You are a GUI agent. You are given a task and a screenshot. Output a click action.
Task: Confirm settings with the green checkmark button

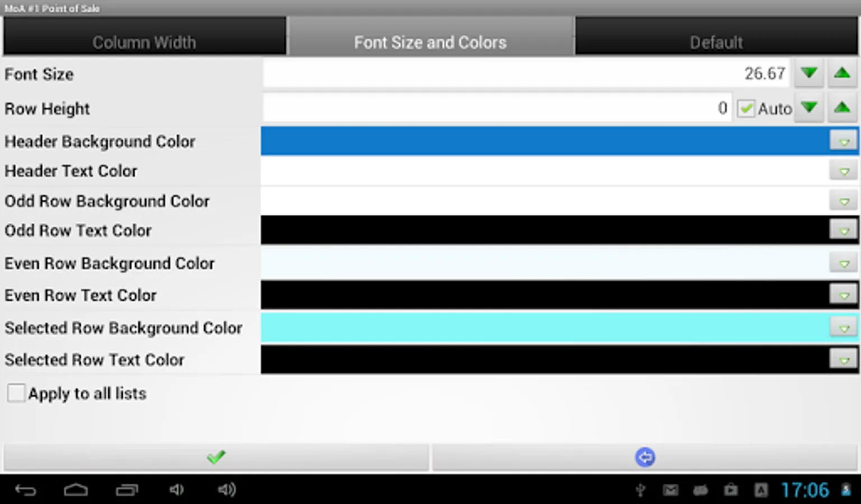(x=216, y=458)
